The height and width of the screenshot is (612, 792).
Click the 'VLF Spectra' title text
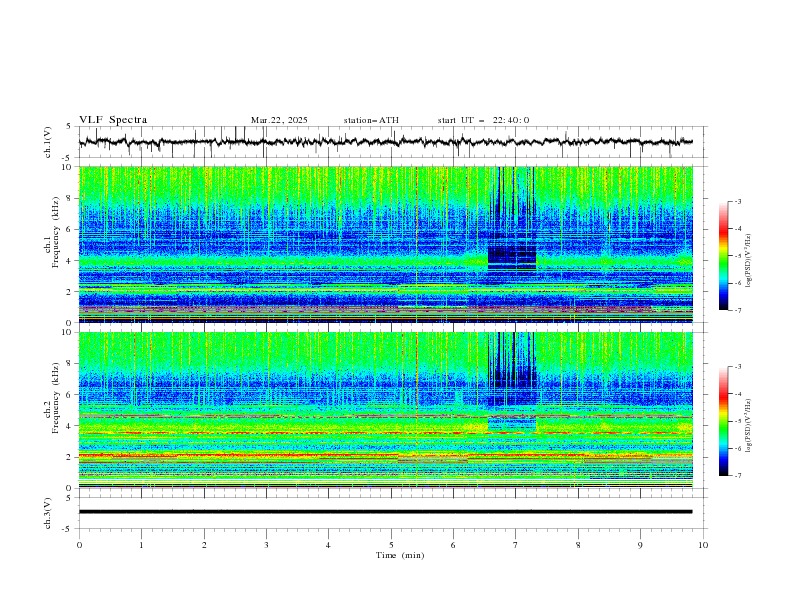[x=113, y=120]
